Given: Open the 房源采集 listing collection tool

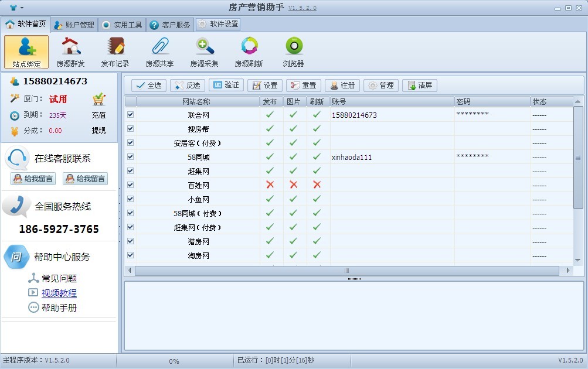Looking at the screenshot, I should [204, 52].
